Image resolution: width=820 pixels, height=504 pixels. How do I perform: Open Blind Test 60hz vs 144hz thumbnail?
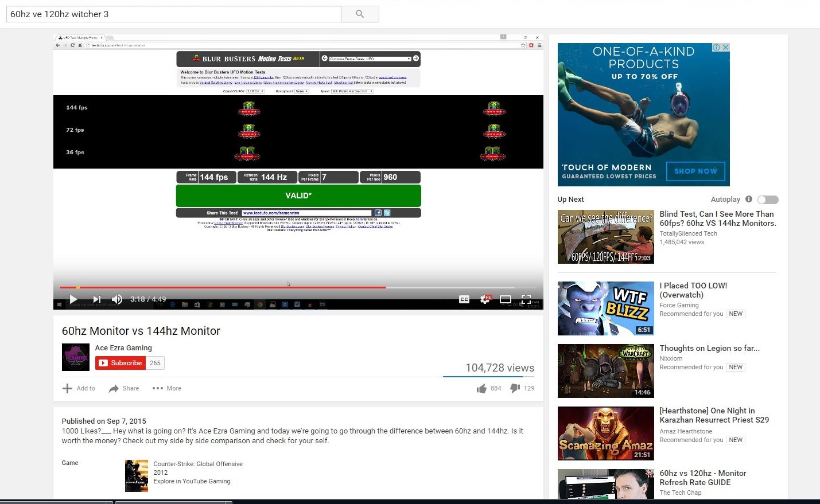(605, 237)
